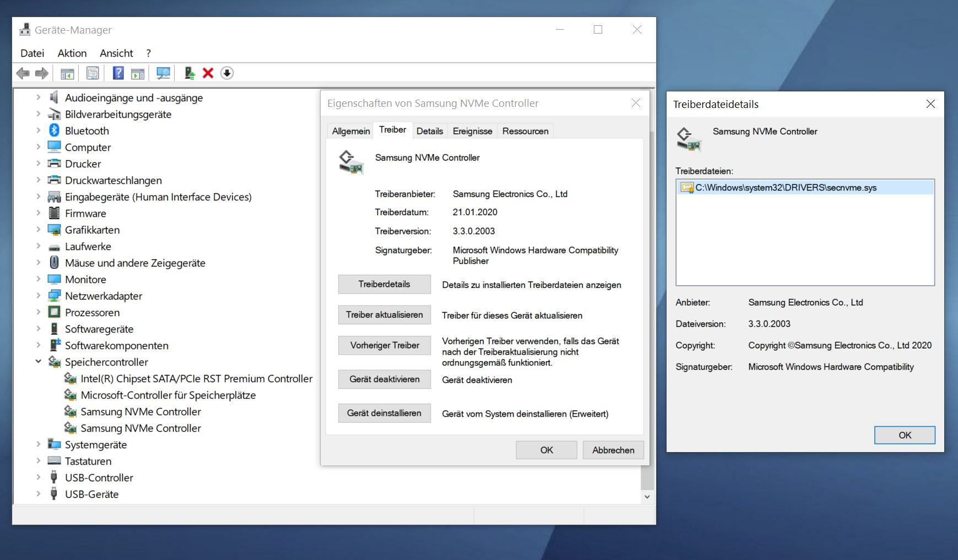Select Intel(R) Chipset SATA/PCIe RST Premium Controller
Image resolution: width=958 pixels, height=560 pixels.
point(197,378)
